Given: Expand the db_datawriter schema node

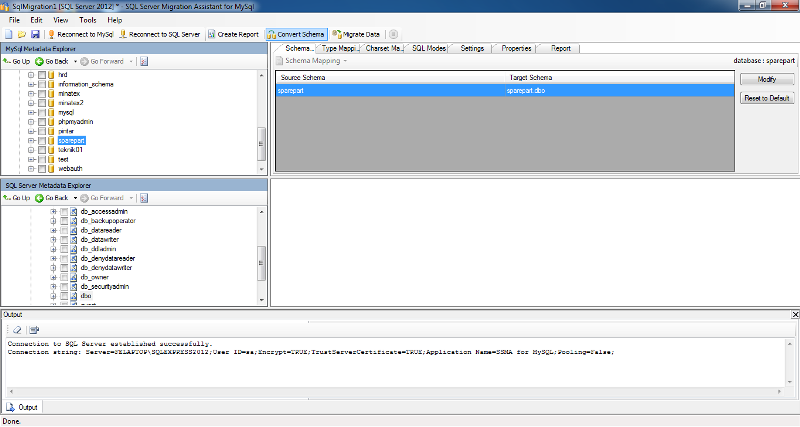Looking at the screenshot, I should coord(53,240).
